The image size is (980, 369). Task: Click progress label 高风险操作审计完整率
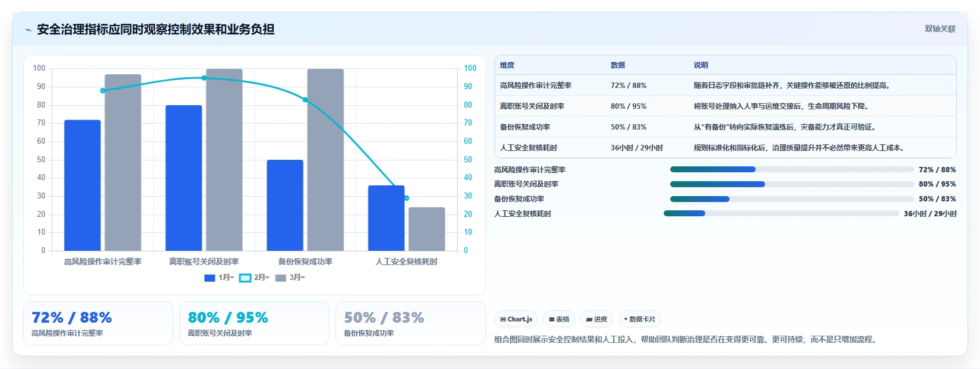529,170
